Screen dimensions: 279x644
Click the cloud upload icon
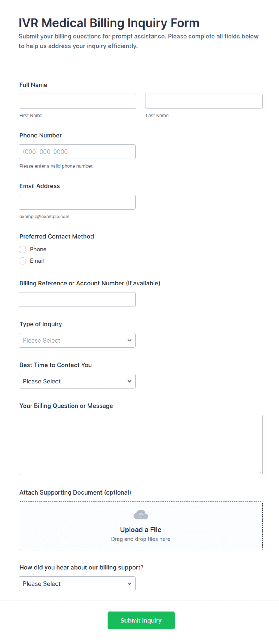click(x=141, y=515)
